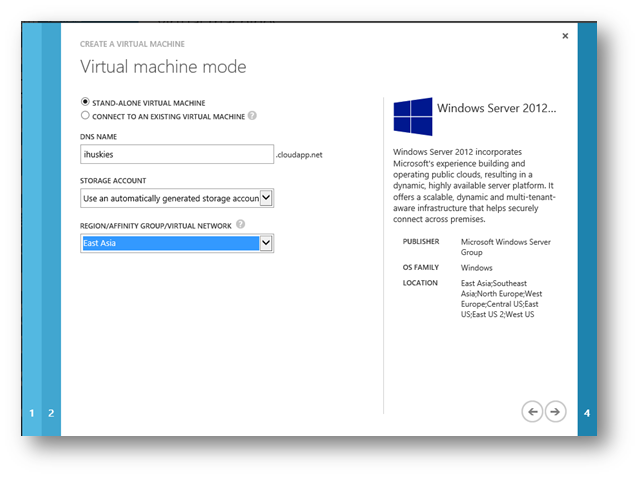The width and height of the screenshot is (639, 478).
Task: Click the Create a Virtual Machine caption
Action: [132, 44]
